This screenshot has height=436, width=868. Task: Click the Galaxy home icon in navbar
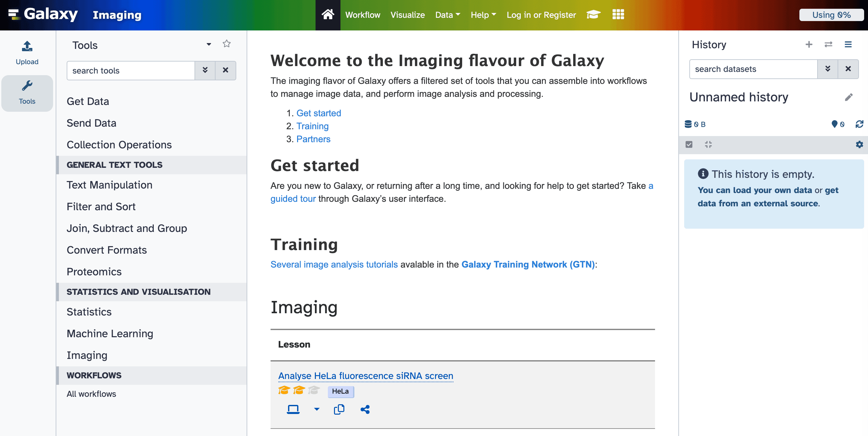click(328, 15)
